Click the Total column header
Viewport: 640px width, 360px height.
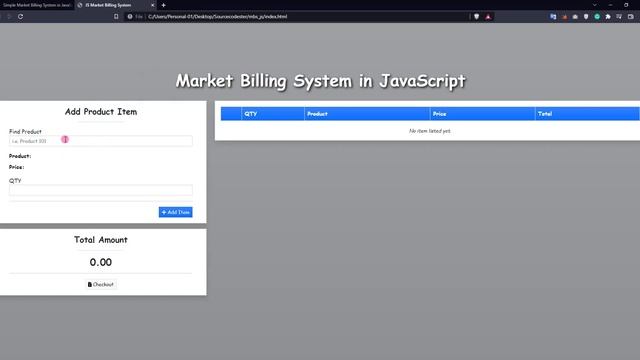click(587, 114)
